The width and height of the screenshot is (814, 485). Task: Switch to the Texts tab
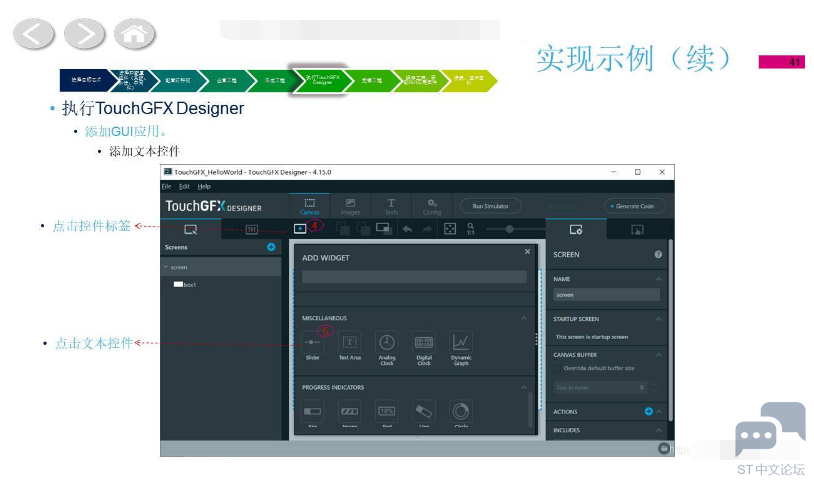[x=391, y=206]
